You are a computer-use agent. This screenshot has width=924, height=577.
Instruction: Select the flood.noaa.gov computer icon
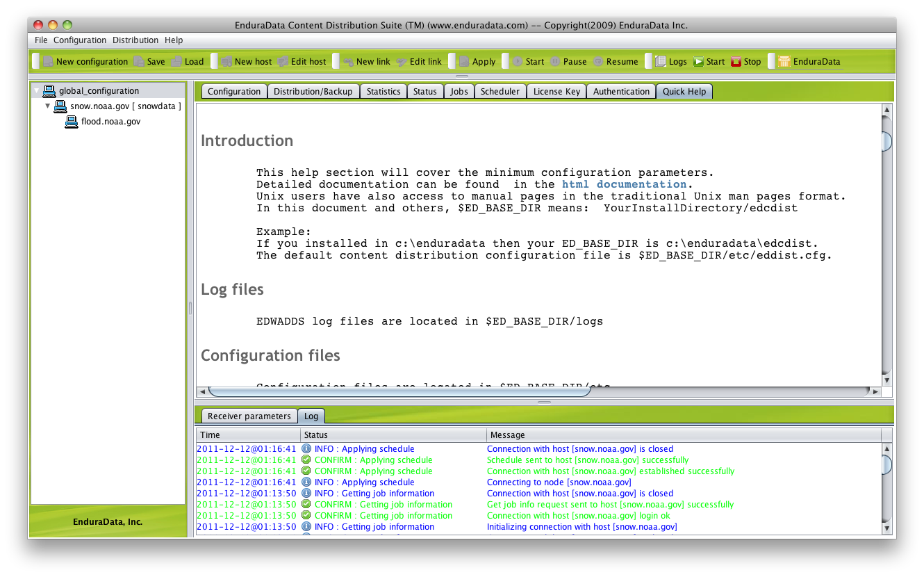pos(72,121)
